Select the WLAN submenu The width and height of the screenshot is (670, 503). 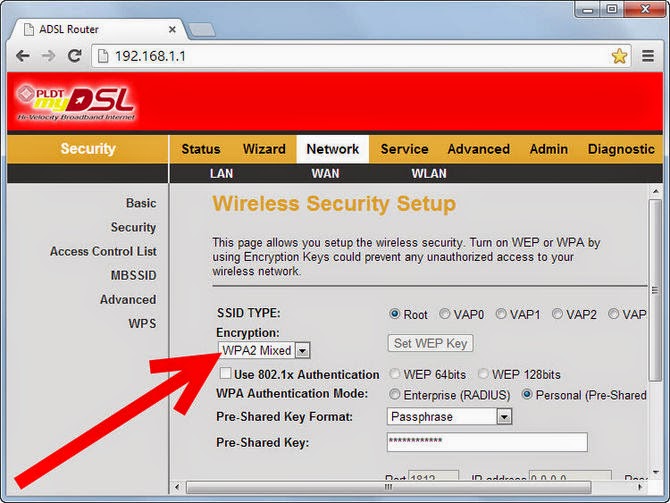(429, 174)
